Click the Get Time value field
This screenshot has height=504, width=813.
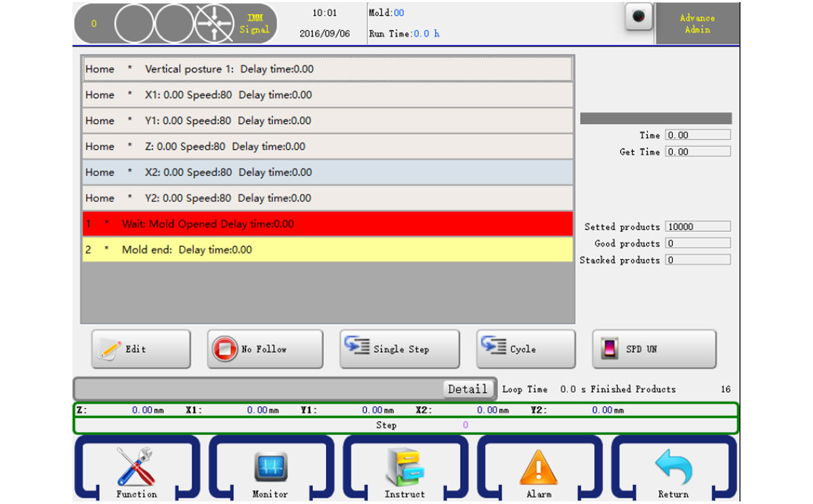coord(697,152)
